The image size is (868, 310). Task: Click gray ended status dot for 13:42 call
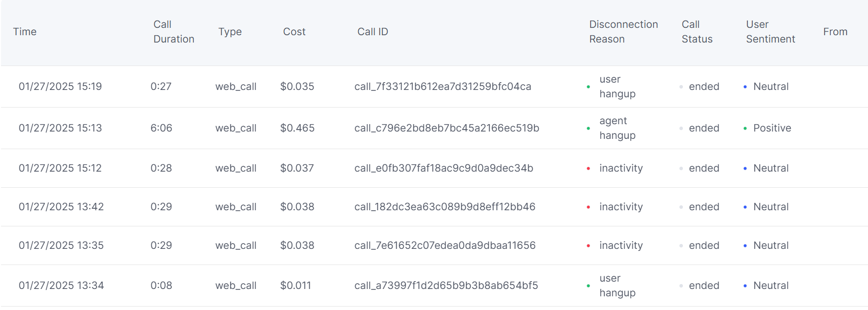[x=681, y=207]
